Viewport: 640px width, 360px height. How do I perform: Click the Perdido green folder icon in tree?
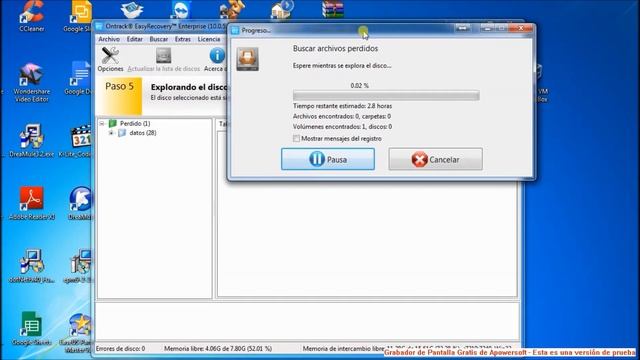pos(113,123)
